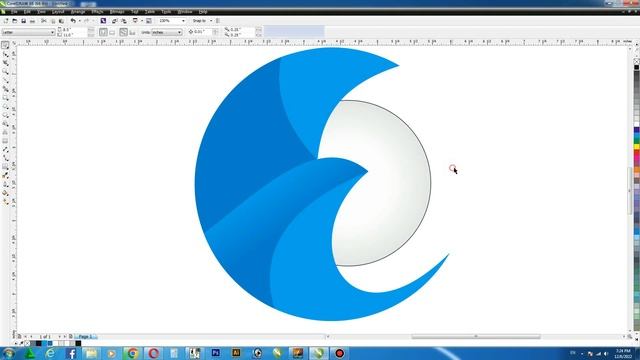Viewport: 640px width, 360px height.
Task: Open the Help menu
Action: point(203,12)
